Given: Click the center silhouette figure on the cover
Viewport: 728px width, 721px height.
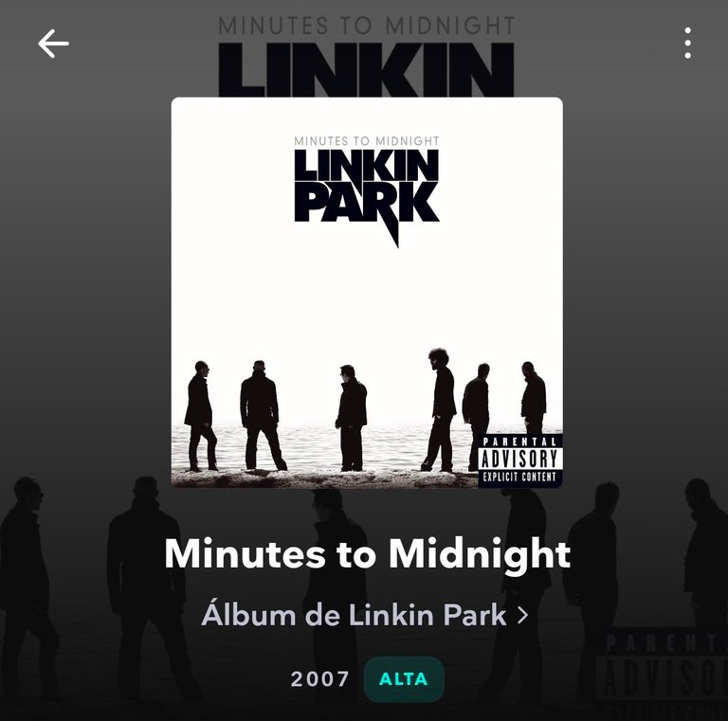Looking at the screenshot, I should click(x=352, y=418).
